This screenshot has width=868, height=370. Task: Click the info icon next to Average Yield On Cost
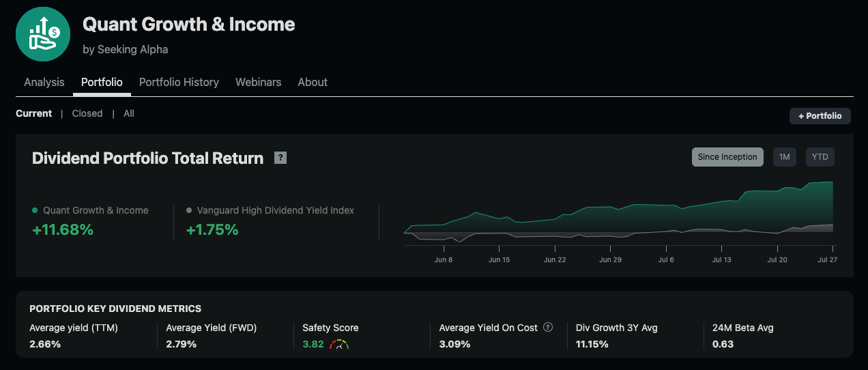point(548,328)
